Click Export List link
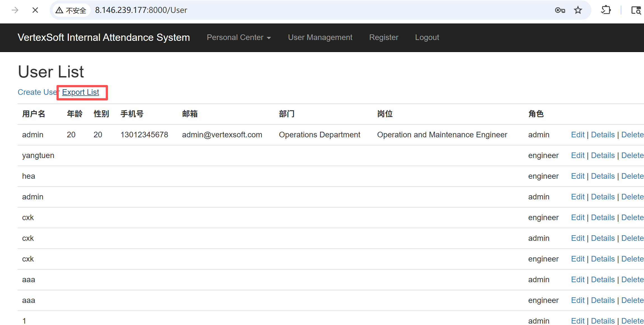Image resolution: width=644 pixels, height=325 pixels. point(81,92)
